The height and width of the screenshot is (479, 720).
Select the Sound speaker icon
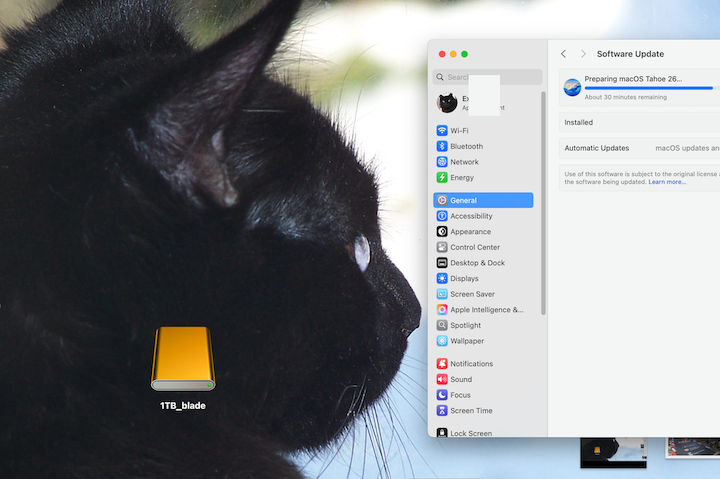pos(442,379)
